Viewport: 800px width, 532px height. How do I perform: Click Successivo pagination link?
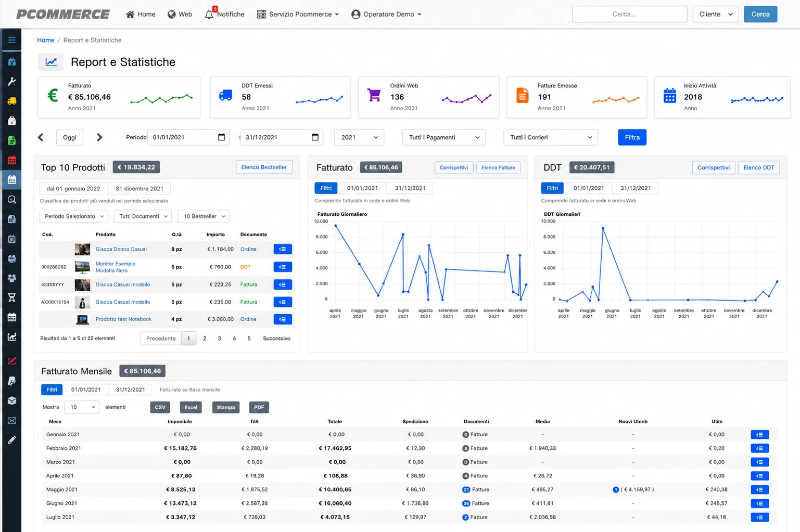277,339
